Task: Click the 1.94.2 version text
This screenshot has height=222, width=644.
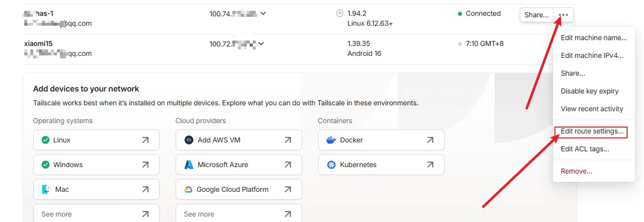Action: [356, 14]
